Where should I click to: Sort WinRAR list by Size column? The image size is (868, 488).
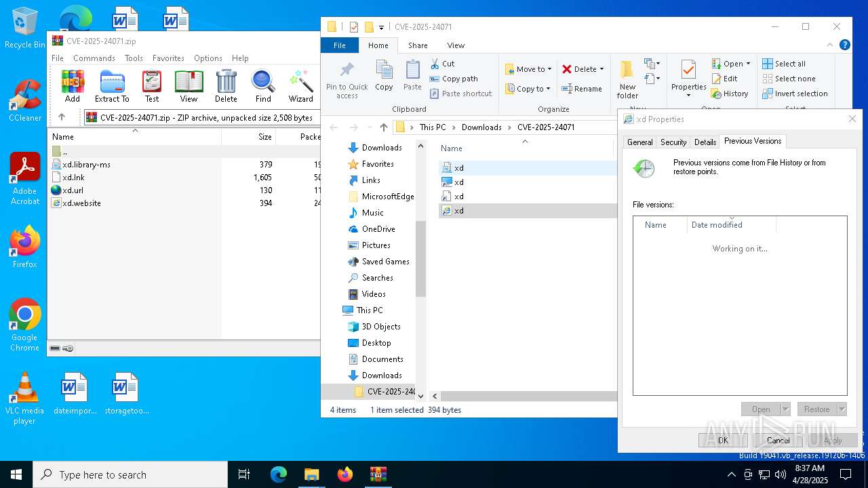click(248, 137)
